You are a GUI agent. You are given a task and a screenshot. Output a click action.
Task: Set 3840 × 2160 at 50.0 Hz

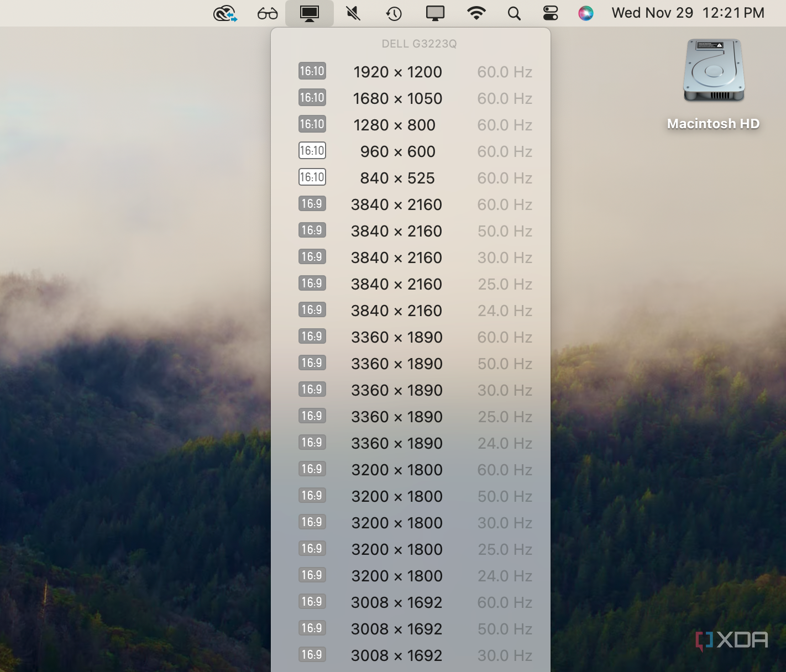411,231
